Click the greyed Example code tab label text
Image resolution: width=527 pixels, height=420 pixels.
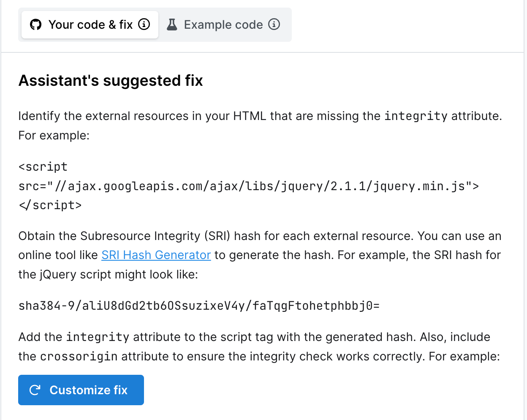pos(223,25)
